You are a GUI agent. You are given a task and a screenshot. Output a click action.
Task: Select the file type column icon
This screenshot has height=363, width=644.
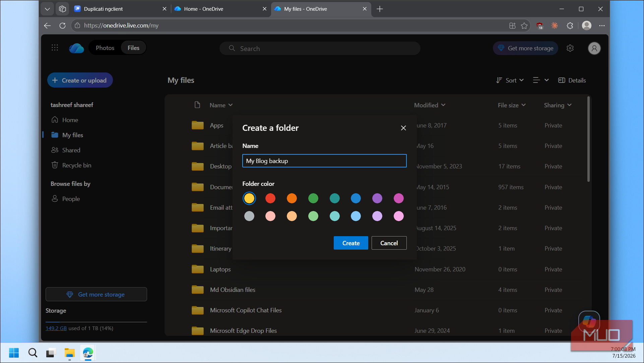pos(197,105)
